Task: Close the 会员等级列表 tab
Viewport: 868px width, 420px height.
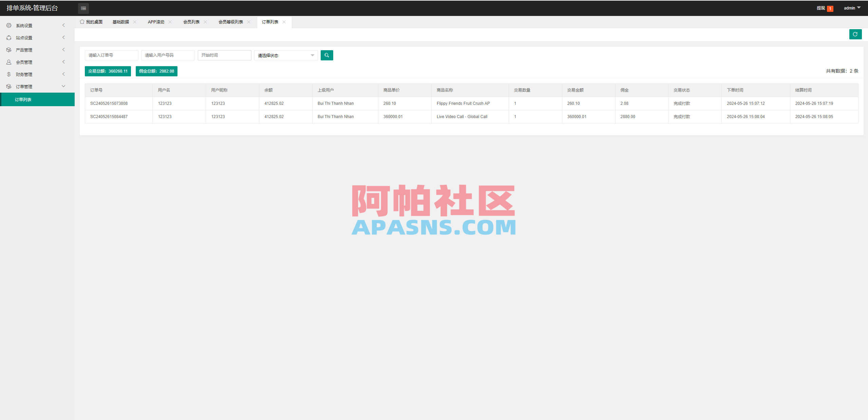Action: [249, 22]
